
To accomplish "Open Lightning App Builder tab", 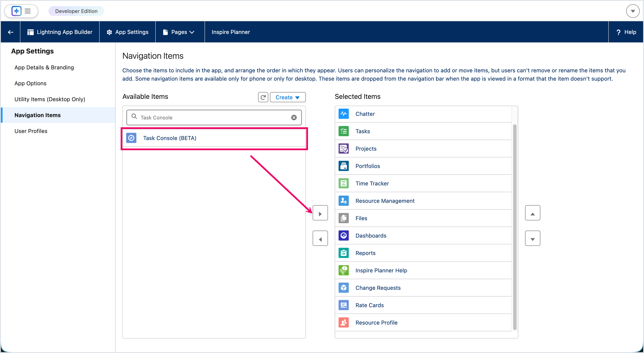I will [x=60, y=32].
